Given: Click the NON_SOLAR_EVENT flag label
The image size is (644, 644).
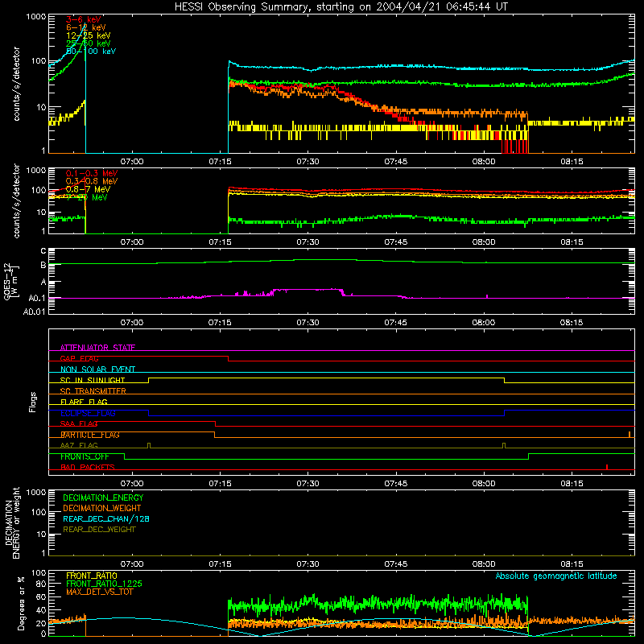Looking at the screenshot, I should [97, 369].
